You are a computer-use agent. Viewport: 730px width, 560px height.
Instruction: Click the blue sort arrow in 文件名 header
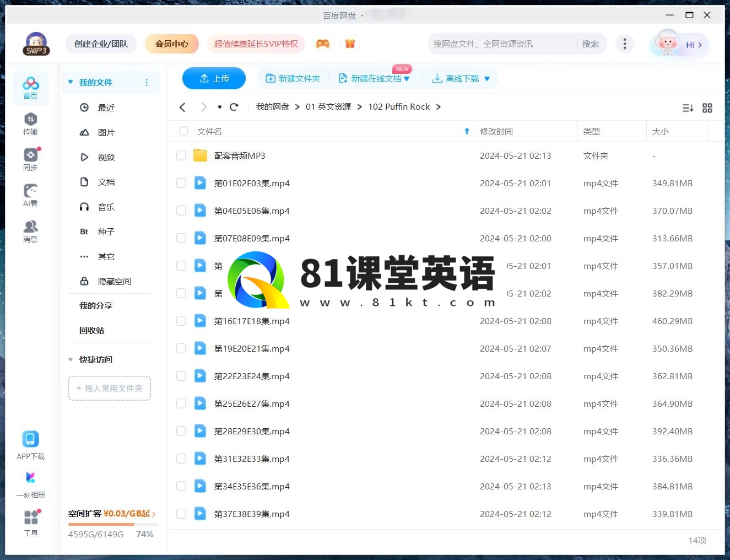(467, 131)
